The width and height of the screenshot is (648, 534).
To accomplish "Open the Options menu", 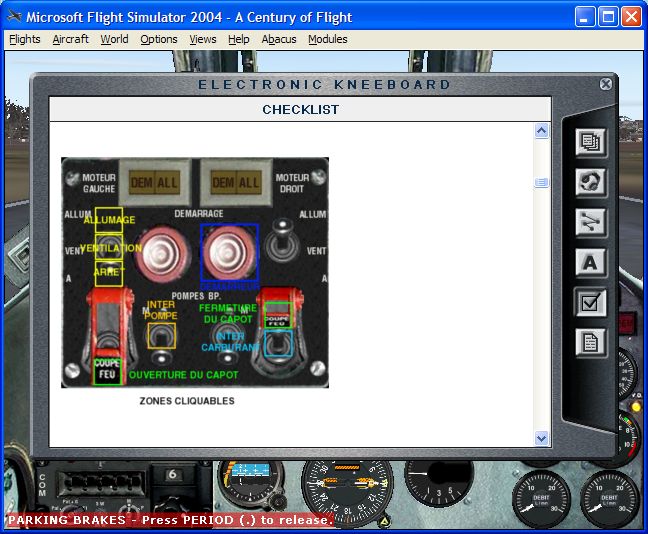I will click(x=159, y=39).
